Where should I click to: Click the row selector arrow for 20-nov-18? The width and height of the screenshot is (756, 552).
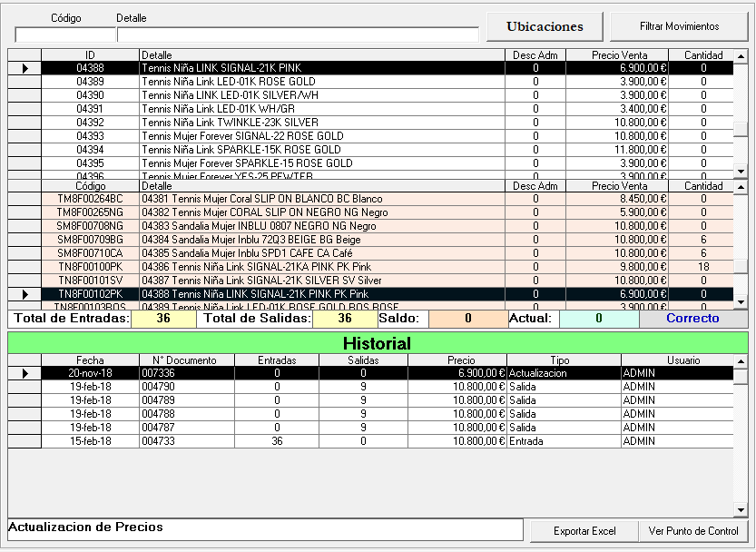tap(25, 373)
